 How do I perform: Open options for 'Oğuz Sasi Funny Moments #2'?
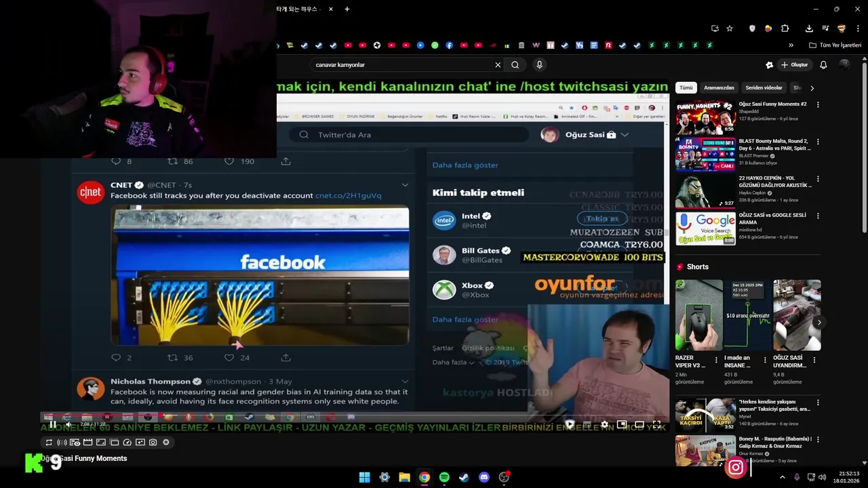tap(818, 105)
